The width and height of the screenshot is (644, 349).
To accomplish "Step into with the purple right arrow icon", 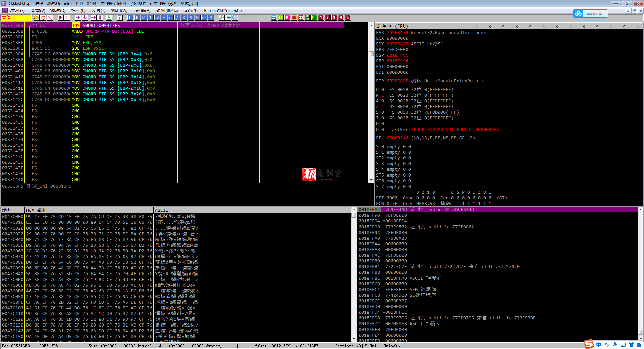I will (x=78, y=18).
